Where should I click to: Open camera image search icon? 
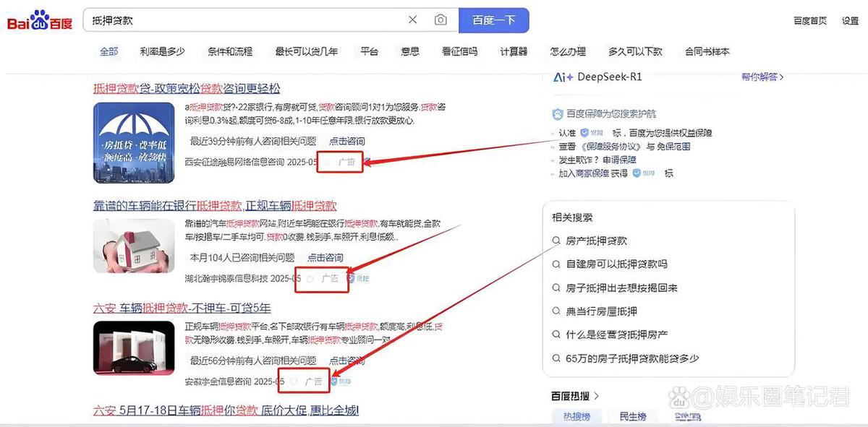(441, 20)
